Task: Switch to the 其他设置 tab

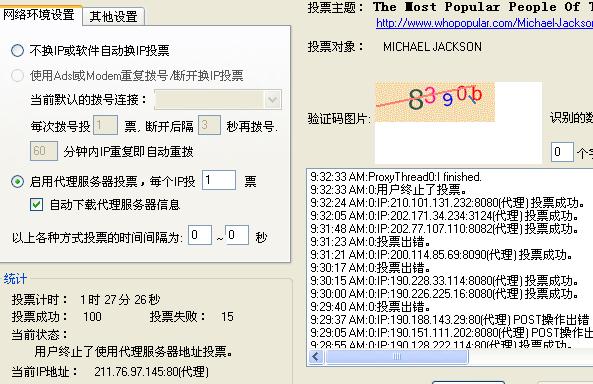Action: click(113, 16)
